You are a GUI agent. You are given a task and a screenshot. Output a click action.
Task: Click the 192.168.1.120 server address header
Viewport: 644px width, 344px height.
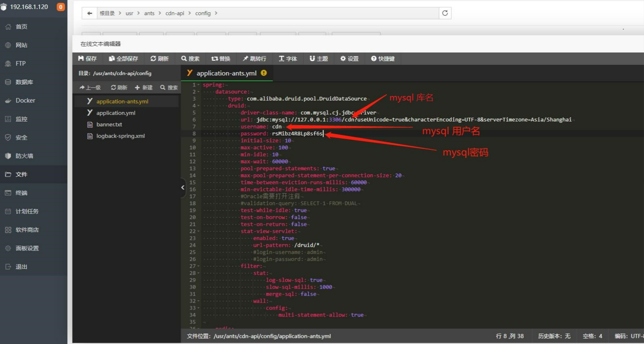[29, 7]
